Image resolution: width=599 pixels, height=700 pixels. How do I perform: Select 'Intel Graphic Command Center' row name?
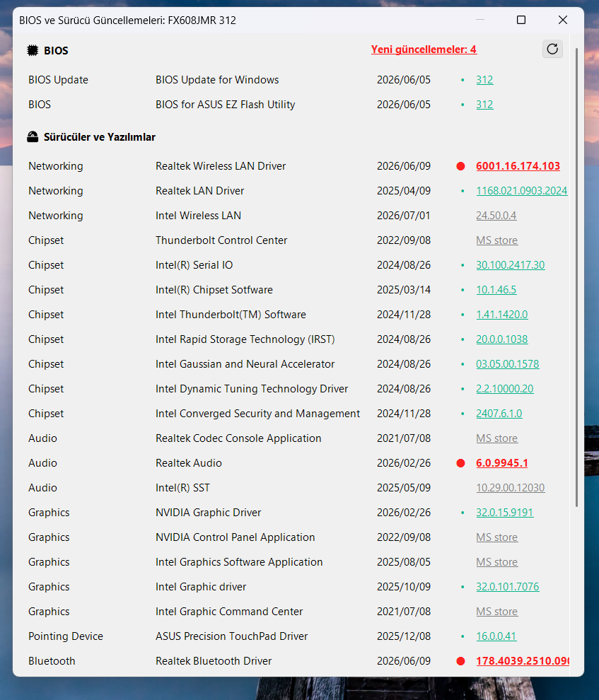229,612
